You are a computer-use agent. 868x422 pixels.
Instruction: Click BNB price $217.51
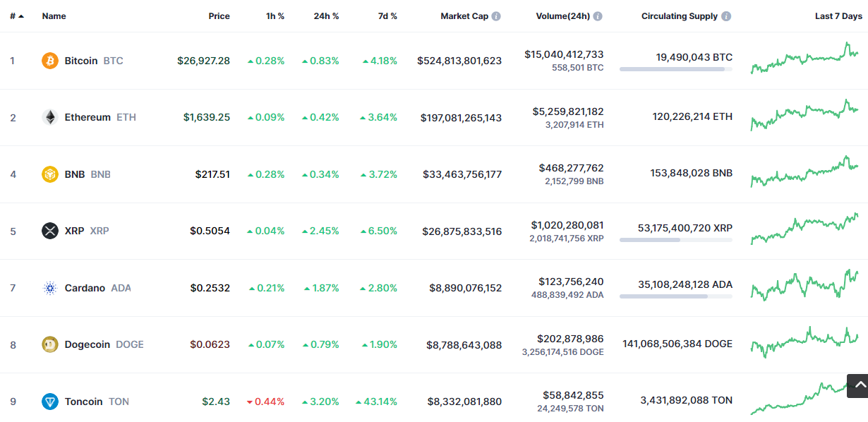pos(212,174)
